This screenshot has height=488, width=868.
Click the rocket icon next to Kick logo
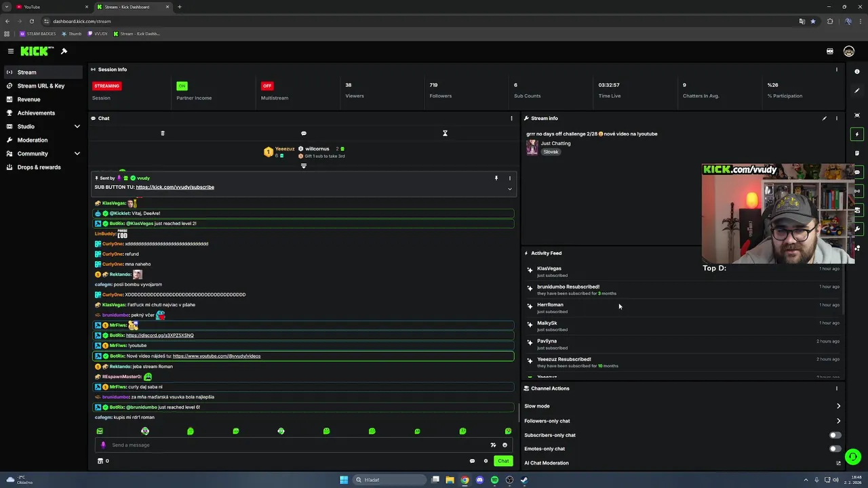pyautogui.click(x=64, y=51)
